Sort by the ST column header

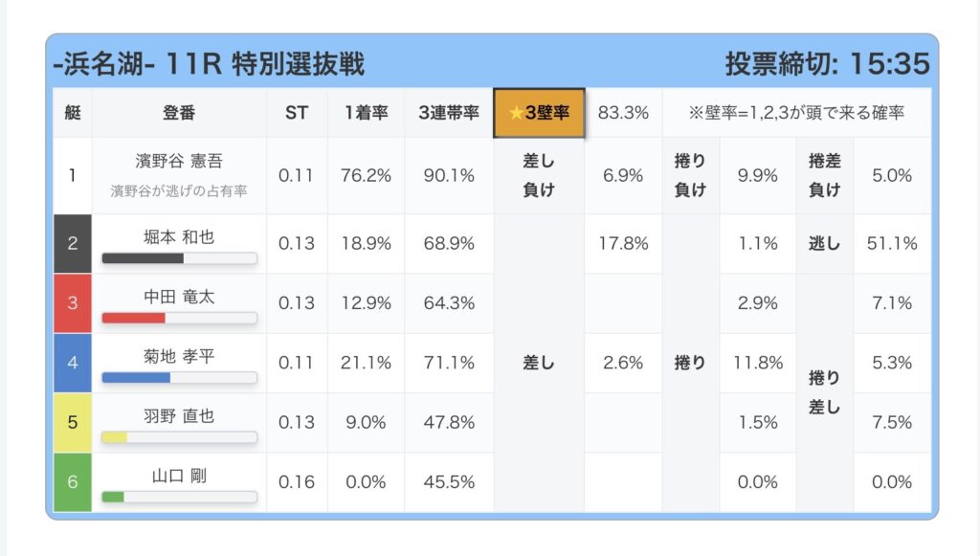[297, 113]
